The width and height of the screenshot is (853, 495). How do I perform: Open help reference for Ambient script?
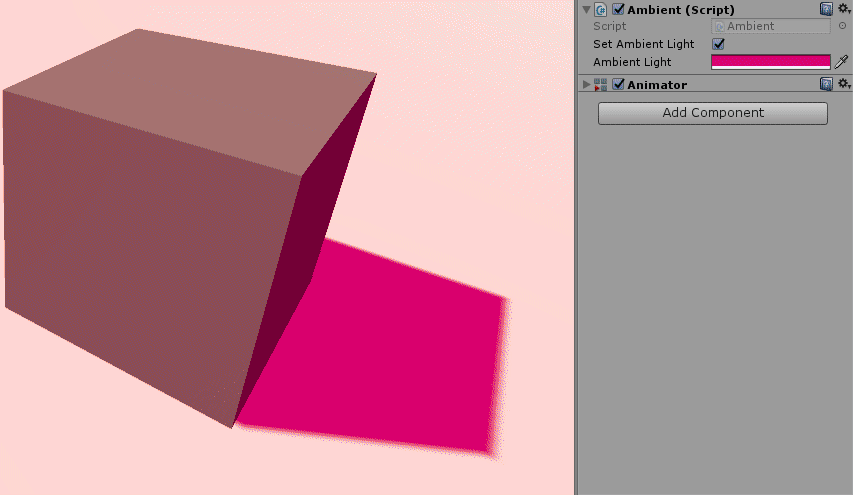tap(825, 9)
